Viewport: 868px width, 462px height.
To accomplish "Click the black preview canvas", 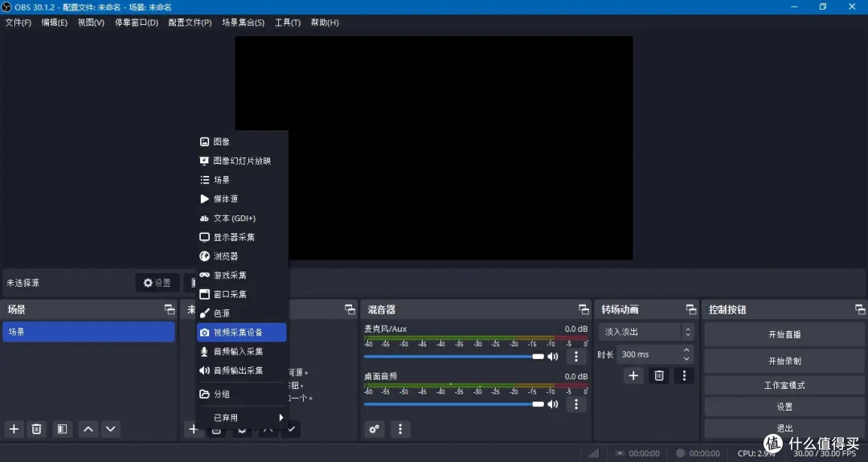I will [x=433, y=148].
